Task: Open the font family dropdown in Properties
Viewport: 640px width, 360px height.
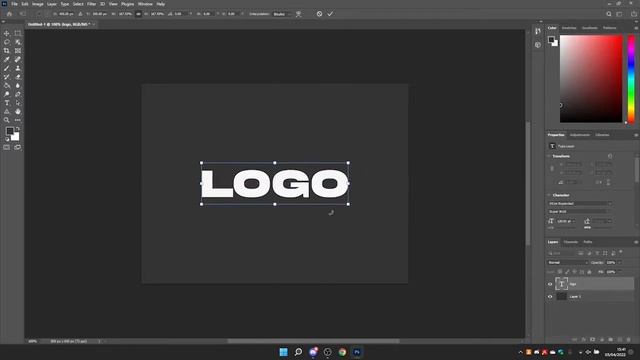Action: (x=580, y=203)
